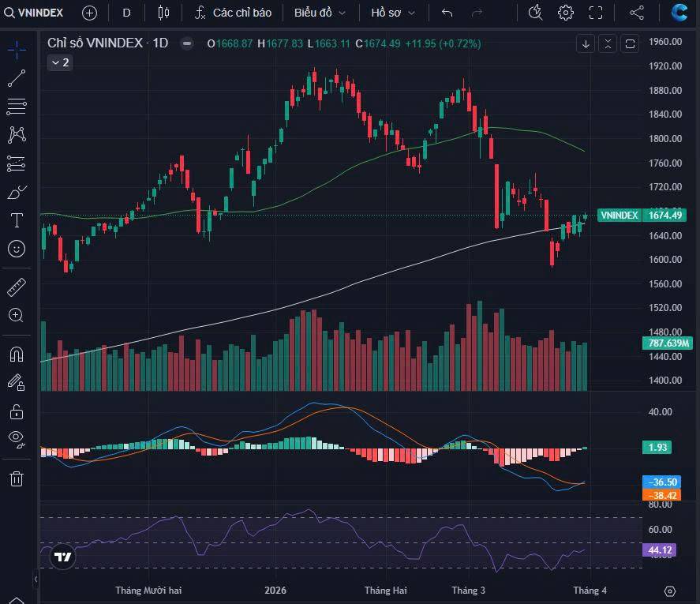700x604 pixels.
Task: Share the chart
Action: pyautogui.click(x=637, y=13)
